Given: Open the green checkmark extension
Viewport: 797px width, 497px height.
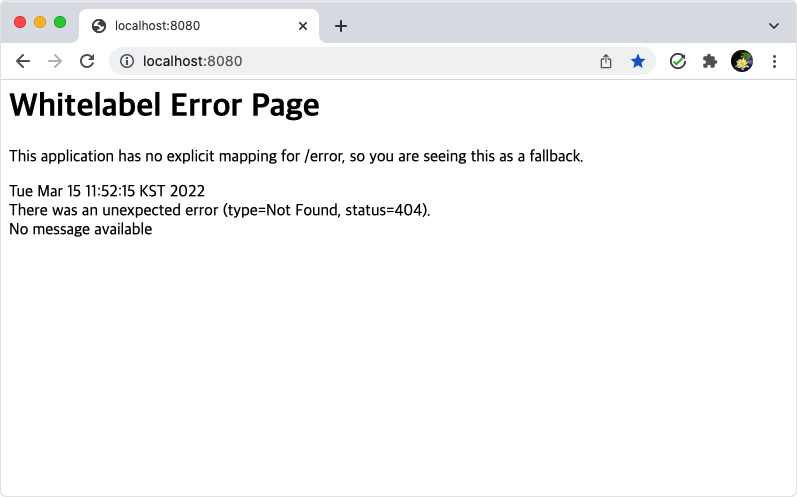Looking at the screenshot, I should click(678, 61).
